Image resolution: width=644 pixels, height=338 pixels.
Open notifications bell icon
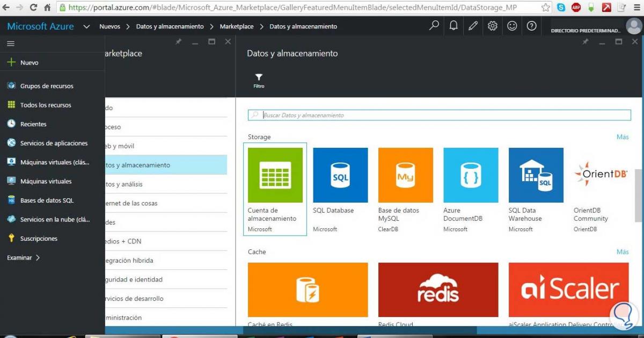[x=453, y=26]
